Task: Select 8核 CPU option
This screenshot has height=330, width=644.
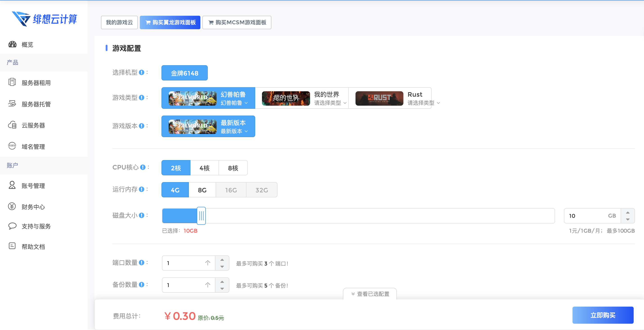Action: (233, 168)
